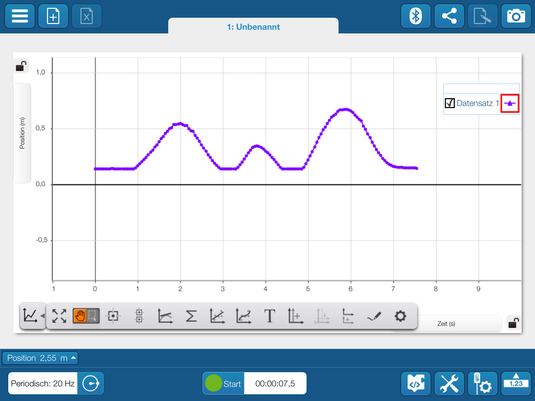Click the Zeit (s) axis label

pyautogui.click(x=446, y=324)
